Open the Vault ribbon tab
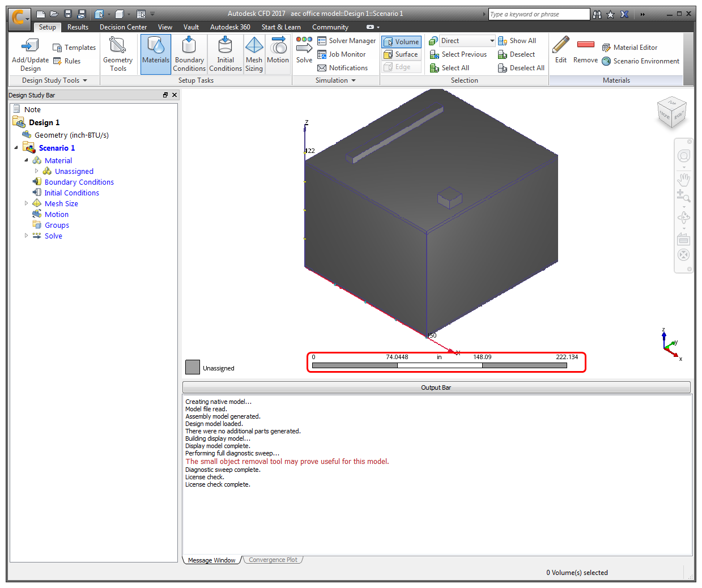This screenshot has width=702, height=588. 191,27
